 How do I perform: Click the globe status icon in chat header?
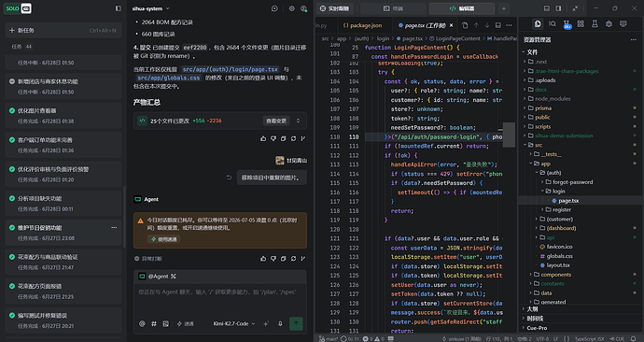pyautogui.click(x=304, y=8)
